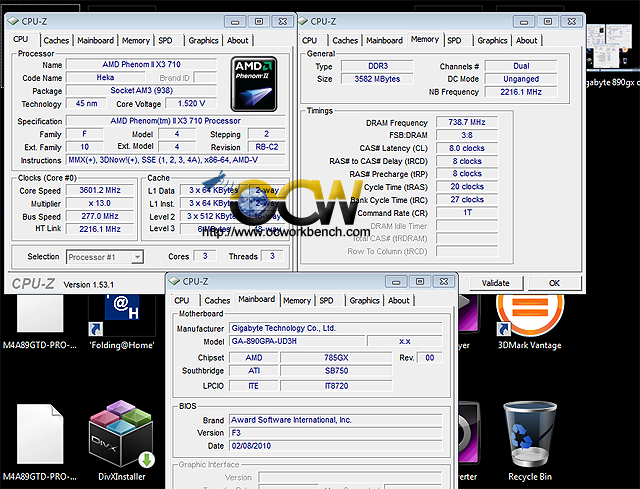Open the Memory tab in the CPU window
The height and width of the screenshot is (489, 640).
pos(136,40)
